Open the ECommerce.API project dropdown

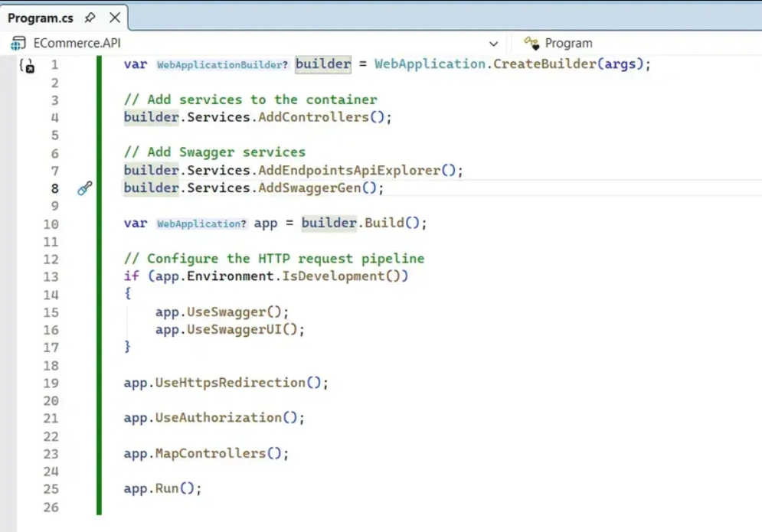493,44
